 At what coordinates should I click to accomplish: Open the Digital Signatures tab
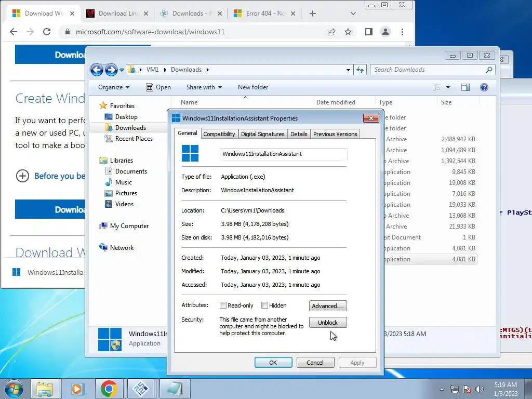pos(262,134)
